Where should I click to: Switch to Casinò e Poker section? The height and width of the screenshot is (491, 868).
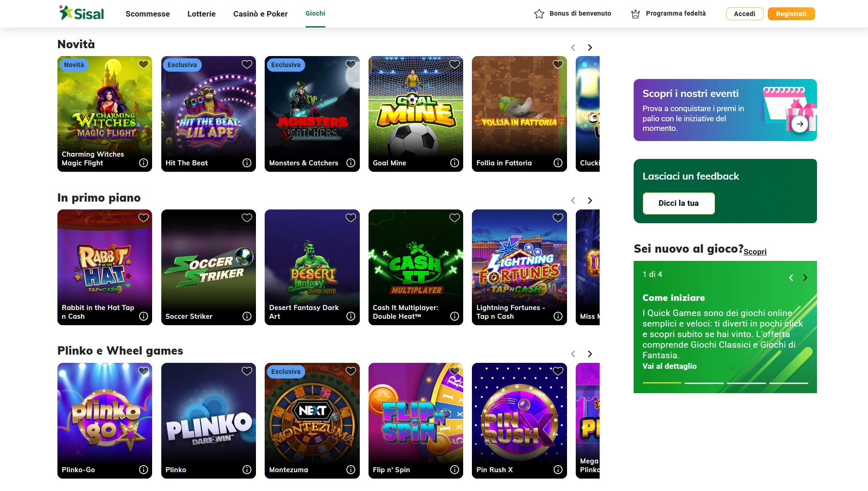click(x=260, y=14)
